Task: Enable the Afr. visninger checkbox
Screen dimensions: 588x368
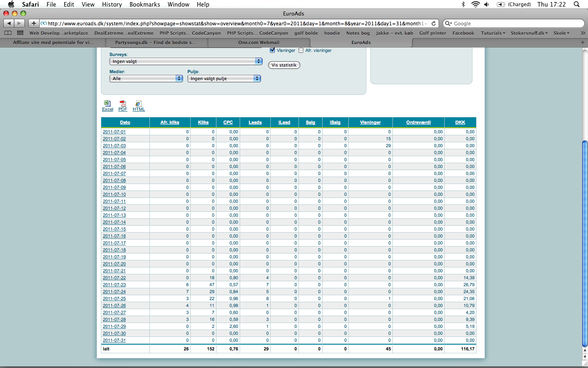Action: pyautogui.click(x=301, y=50)
